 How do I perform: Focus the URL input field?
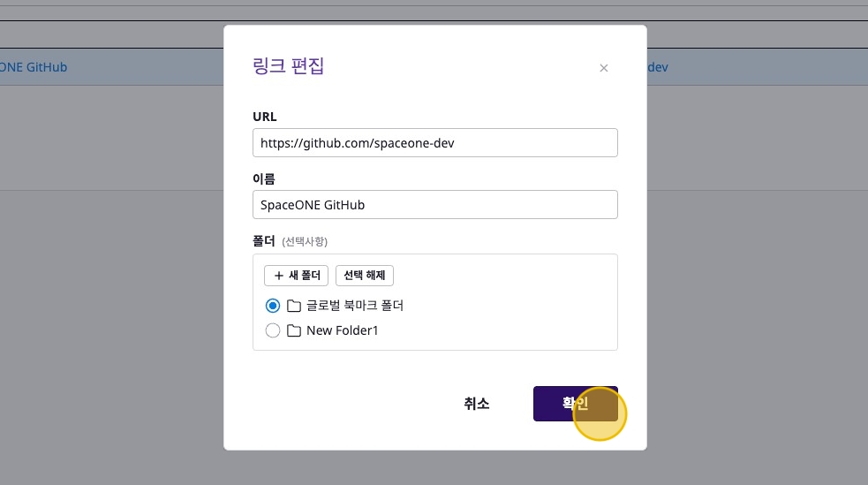(434, 143)
